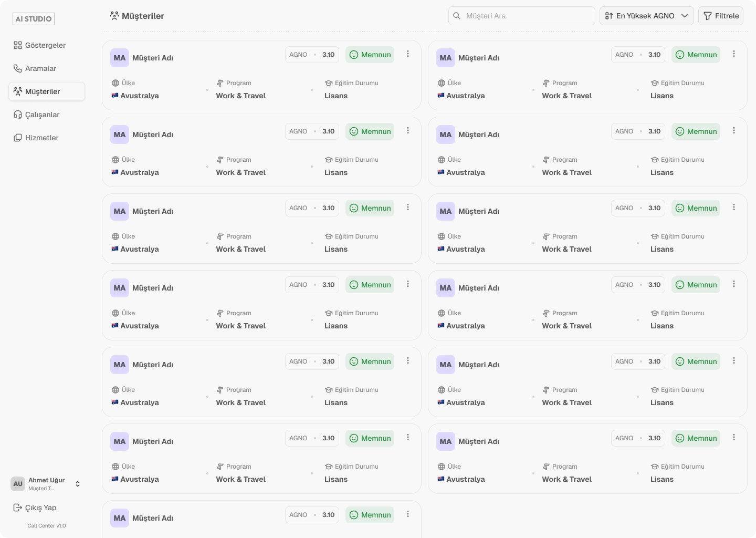This screenshot has height=538, width=756.
Task: Click Çıkış Yap to log out
Action: [x=35, y=508]
